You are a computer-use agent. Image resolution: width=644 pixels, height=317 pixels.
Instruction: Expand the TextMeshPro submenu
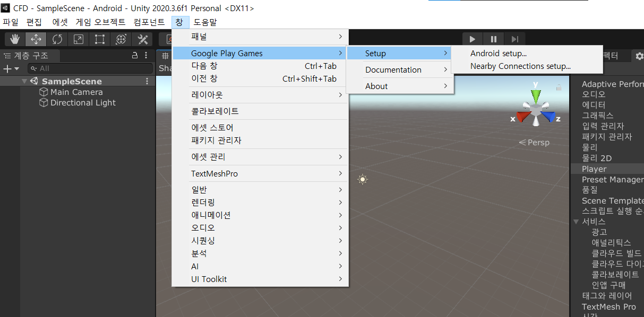coord(260,173)
